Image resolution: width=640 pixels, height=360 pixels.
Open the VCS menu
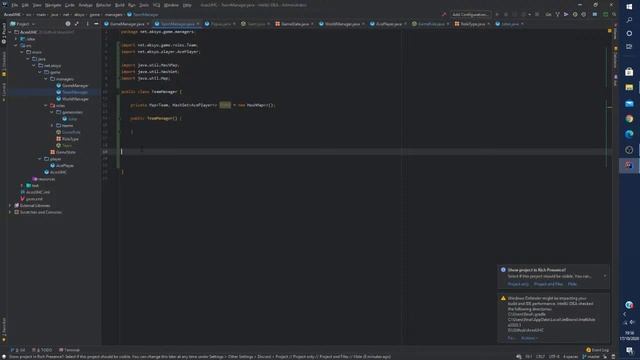[x=156, y=5]
